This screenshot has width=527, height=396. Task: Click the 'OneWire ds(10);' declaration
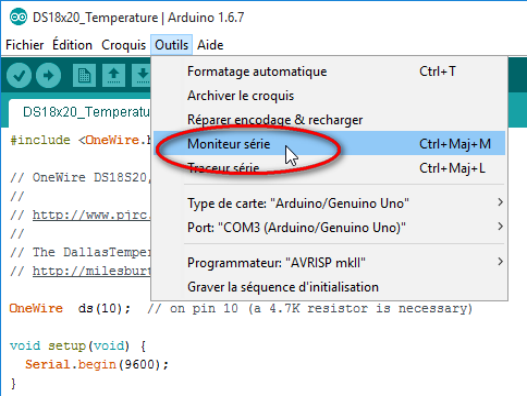70,308
